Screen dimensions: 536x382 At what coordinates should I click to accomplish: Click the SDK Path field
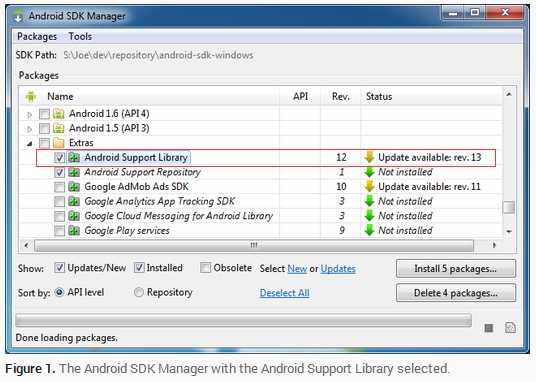pyautogui.click(x=158, y=55)
